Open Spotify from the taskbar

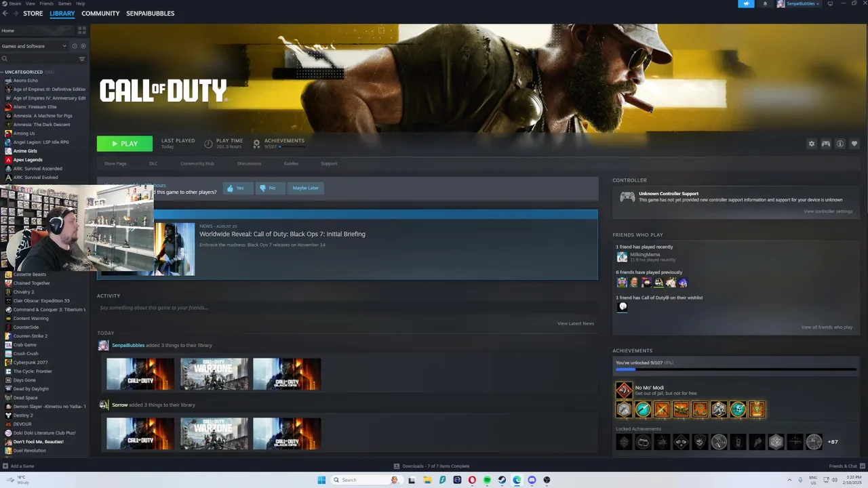click(x=487, y=480)
